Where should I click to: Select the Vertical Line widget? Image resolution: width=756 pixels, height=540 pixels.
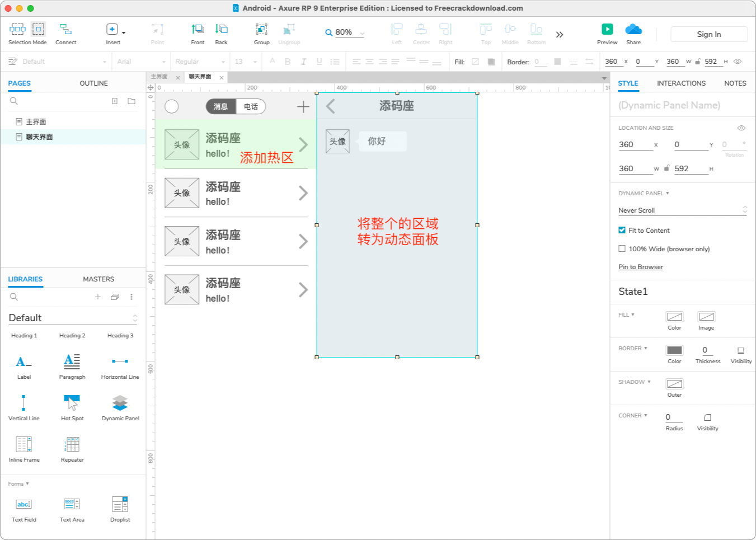(24, 407)
